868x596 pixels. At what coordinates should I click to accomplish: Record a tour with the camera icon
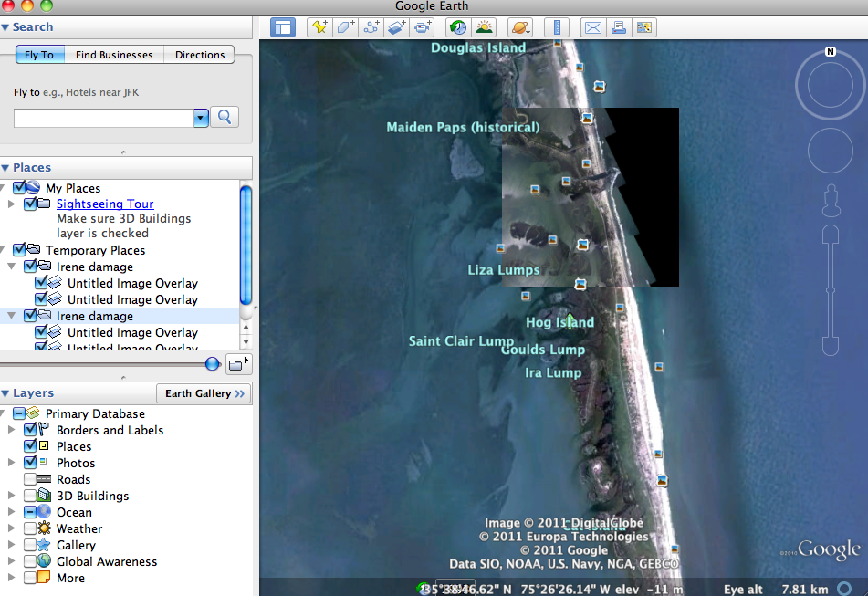423,27
